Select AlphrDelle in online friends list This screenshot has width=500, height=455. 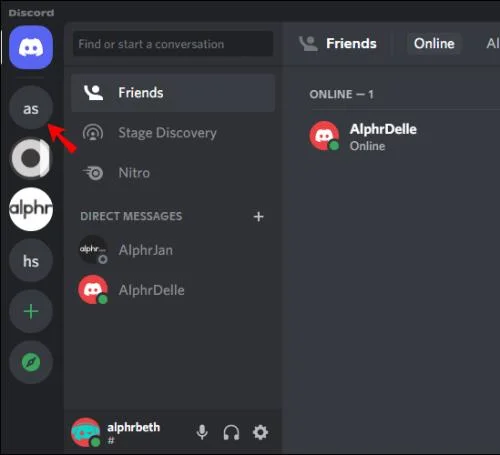[405, 136]
